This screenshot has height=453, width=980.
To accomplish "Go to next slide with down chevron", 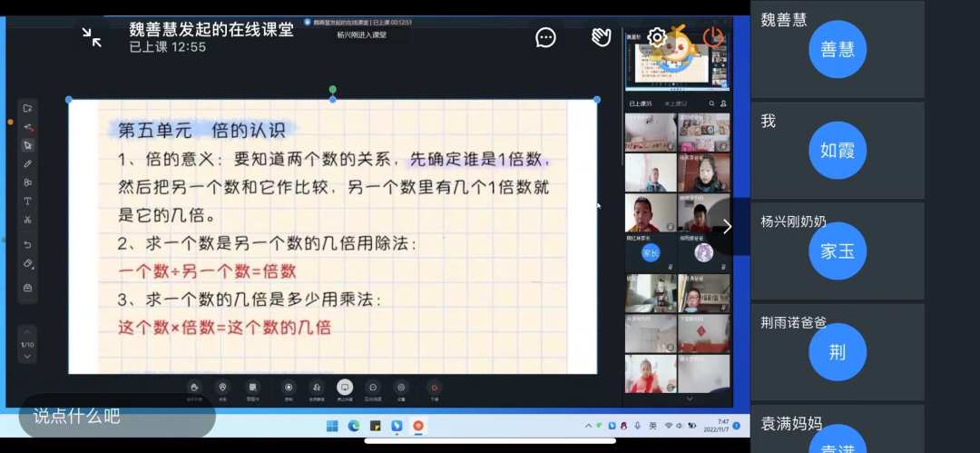I will pos(27,357).
